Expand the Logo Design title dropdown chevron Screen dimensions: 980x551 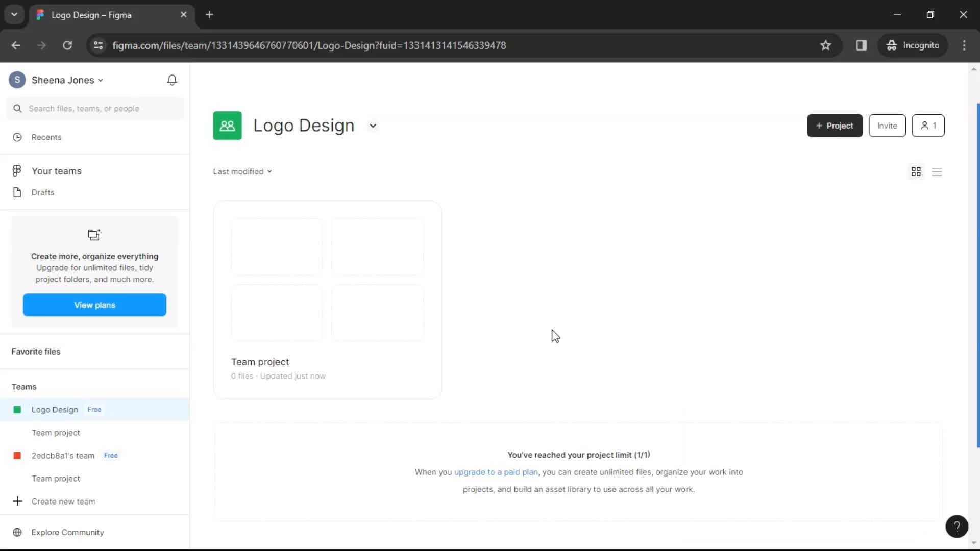373,126
